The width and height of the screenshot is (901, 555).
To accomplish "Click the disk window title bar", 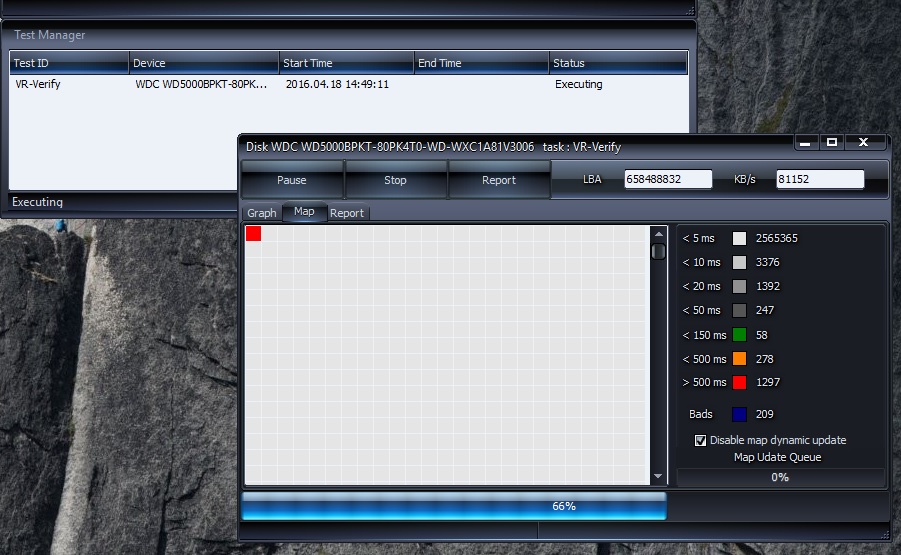I will click(x=517, y=147).
